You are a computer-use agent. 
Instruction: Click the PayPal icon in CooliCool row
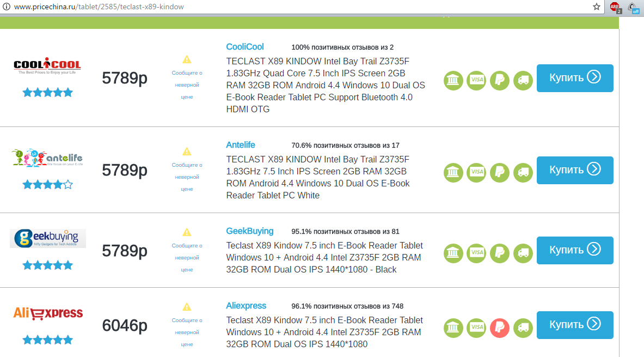(x=500, y=80)
